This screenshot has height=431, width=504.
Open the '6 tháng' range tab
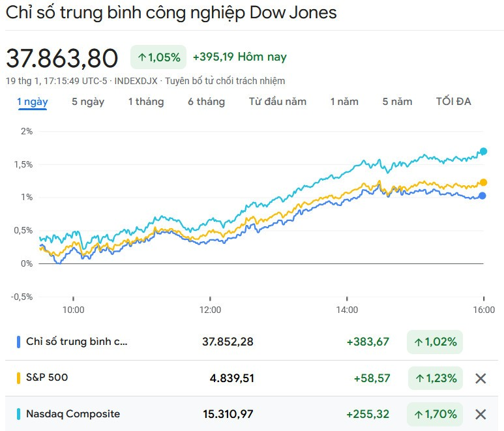[x=206, y=102]
